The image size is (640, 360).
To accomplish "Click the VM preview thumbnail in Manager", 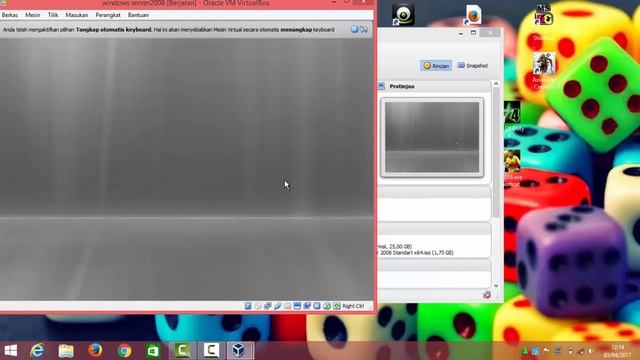I will (432, 137).
